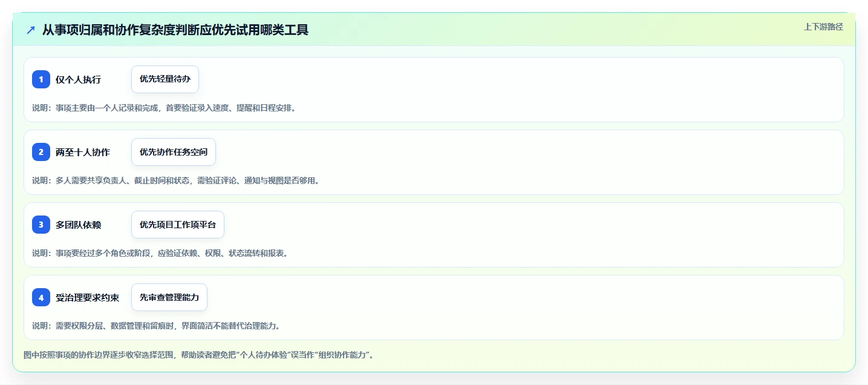
Task: Click the 先审查管理能力 chip
Action: tap(169, 297)
